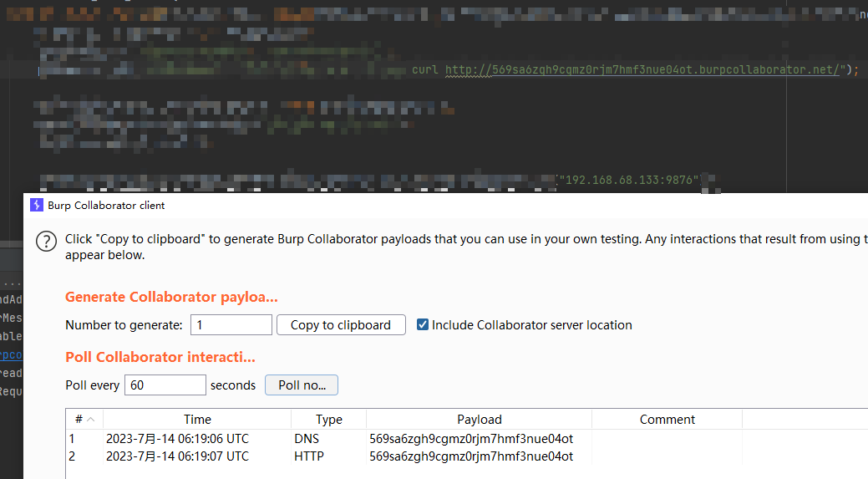Open burpcollaborator.net URL in code editor

pyautogui.click(x=642, y=69)
